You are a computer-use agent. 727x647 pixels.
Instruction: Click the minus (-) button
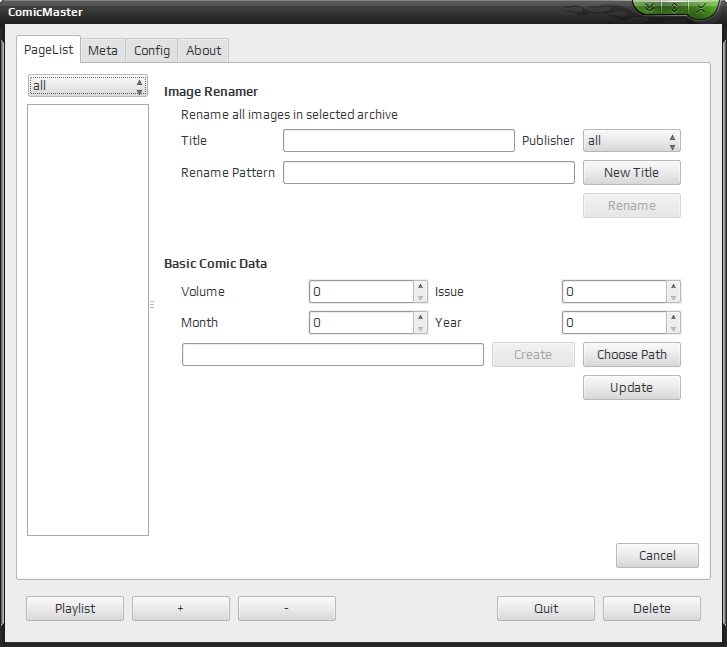[287, 609]
